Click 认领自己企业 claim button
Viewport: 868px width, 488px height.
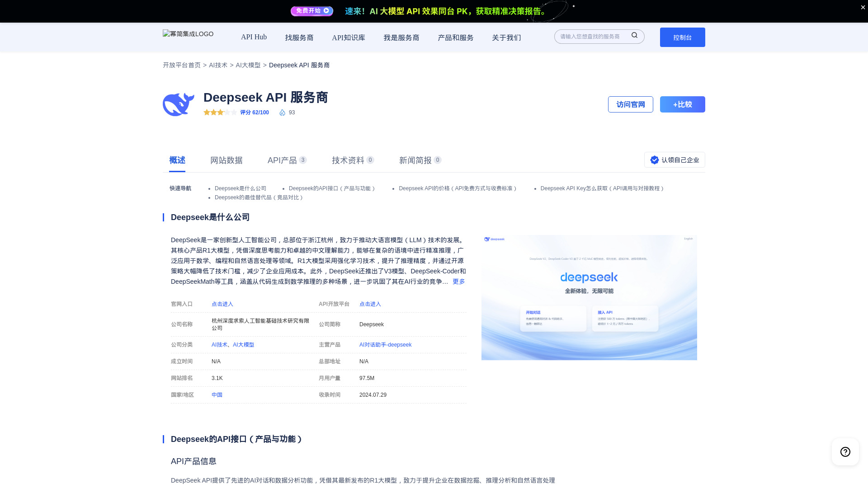[675, 160]
